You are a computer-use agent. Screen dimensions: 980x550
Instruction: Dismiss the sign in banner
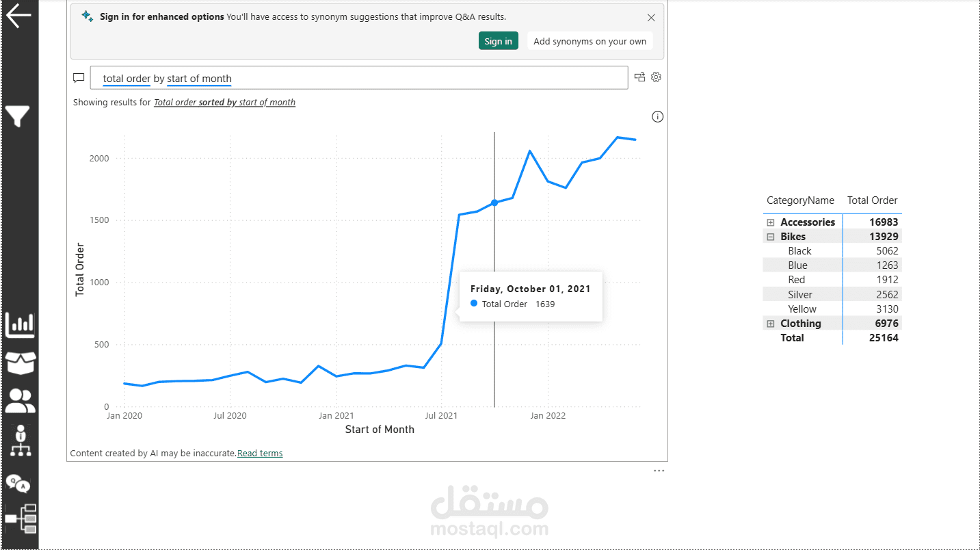(651, 18)
